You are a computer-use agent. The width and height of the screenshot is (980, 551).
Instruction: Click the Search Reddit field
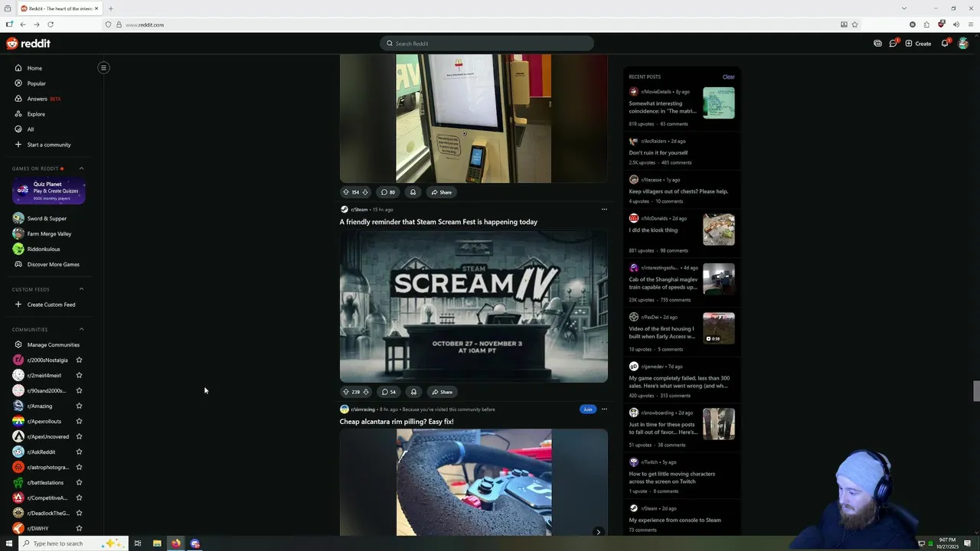pos(487,44)
